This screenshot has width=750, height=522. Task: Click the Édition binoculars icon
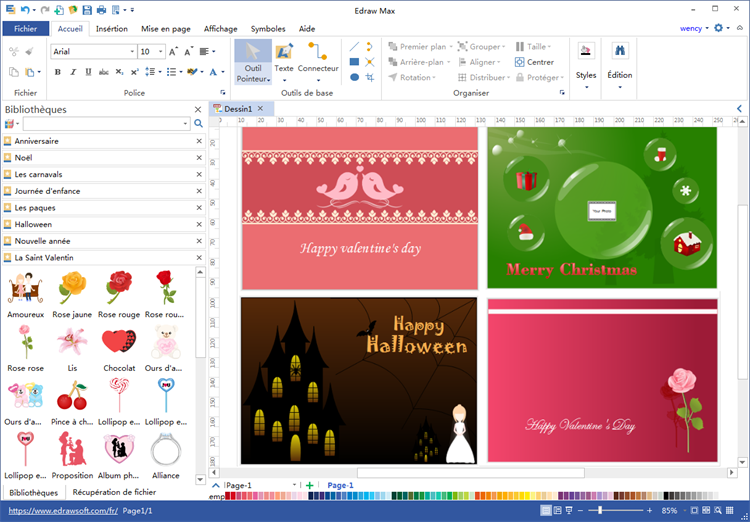click(620, 52)
